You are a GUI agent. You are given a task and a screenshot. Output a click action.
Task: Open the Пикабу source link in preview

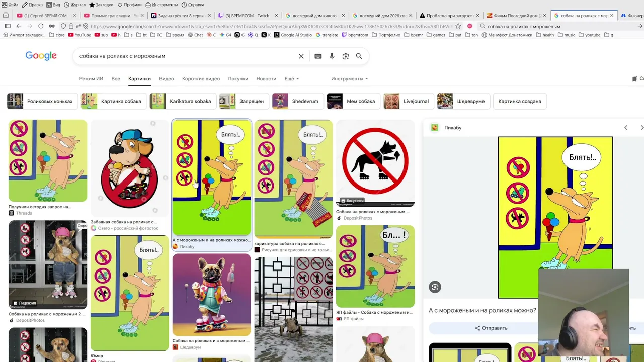pos(447,128)
